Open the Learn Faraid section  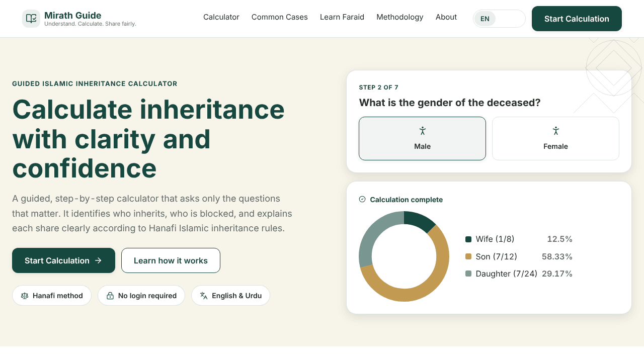pos(342,17)
